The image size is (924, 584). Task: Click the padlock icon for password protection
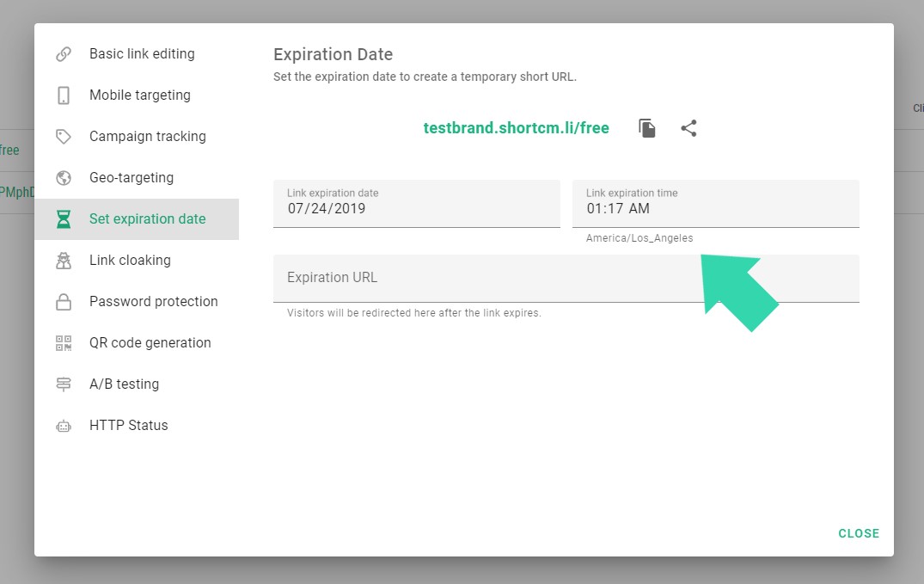click(x=64, y=302)
